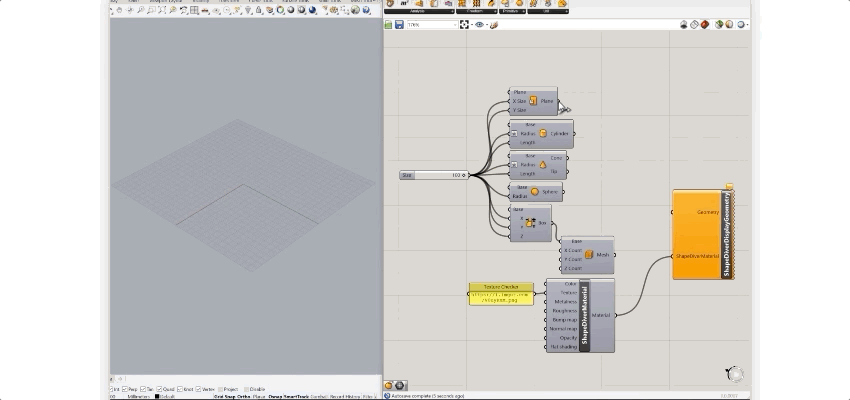Click the Size number slider

[x=434, y=175]
